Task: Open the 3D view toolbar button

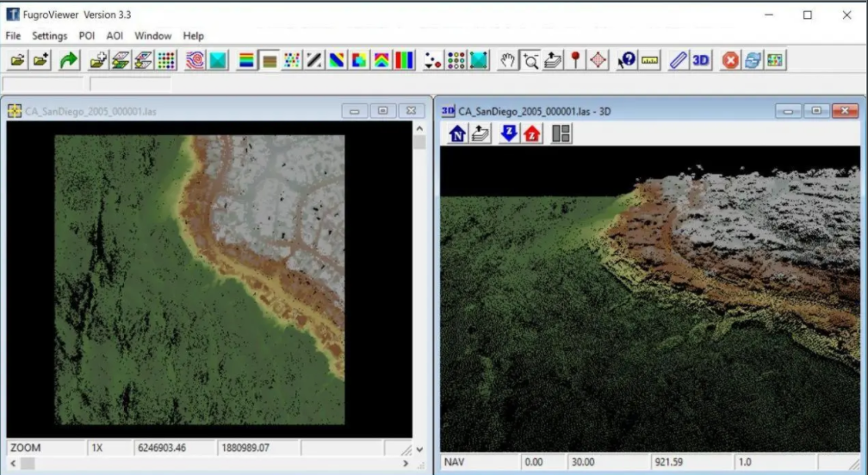Action: pyautogui.click(x=701, y=60)
